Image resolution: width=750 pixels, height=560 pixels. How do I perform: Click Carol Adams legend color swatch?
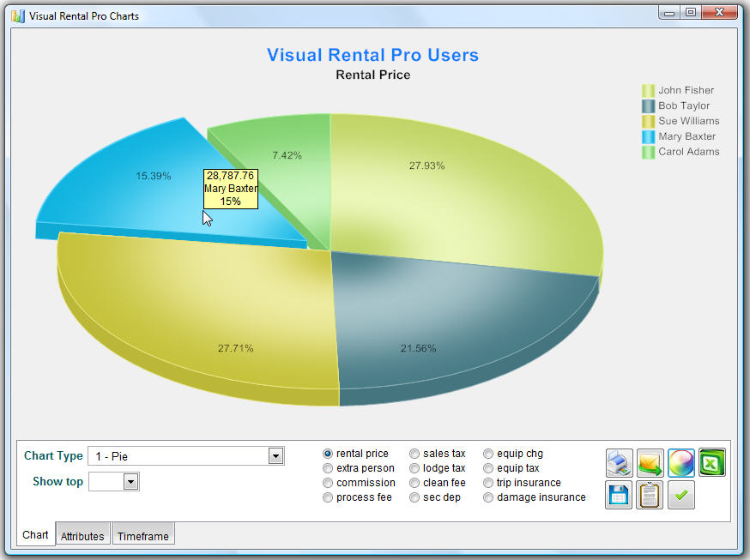click(x=648, y=152)
